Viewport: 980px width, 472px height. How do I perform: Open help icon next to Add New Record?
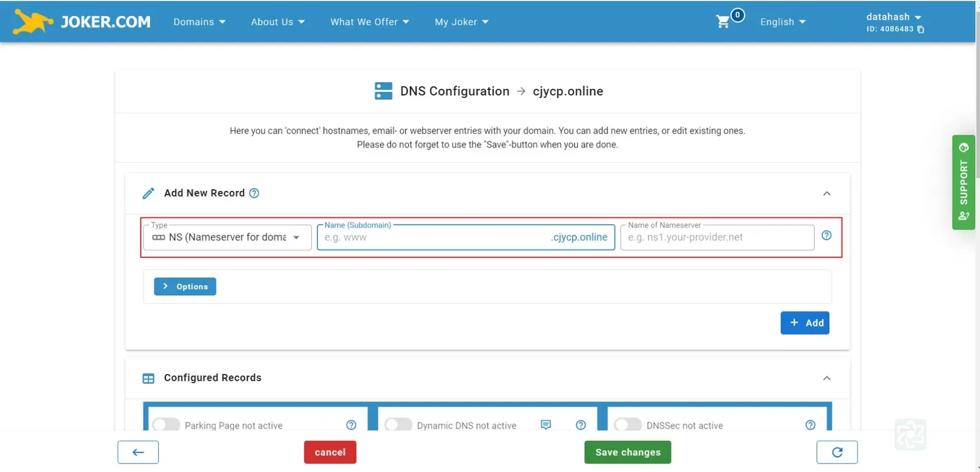click(x=254, y=193)
